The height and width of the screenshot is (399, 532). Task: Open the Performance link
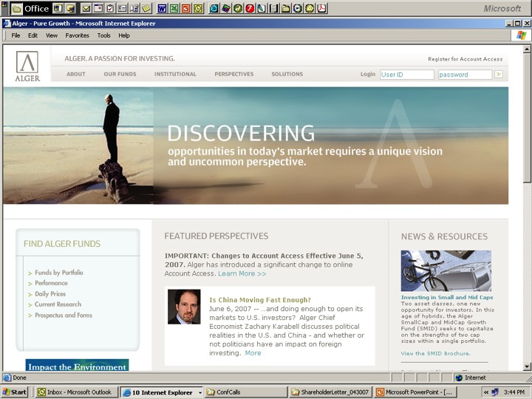click(51, 283)
